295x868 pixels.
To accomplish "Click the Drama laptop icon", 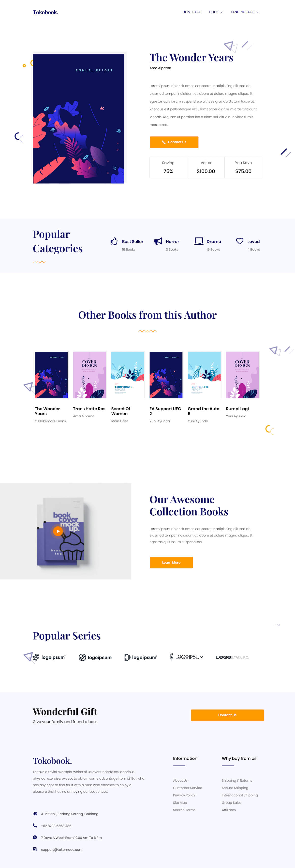I will tap(199, 241).
